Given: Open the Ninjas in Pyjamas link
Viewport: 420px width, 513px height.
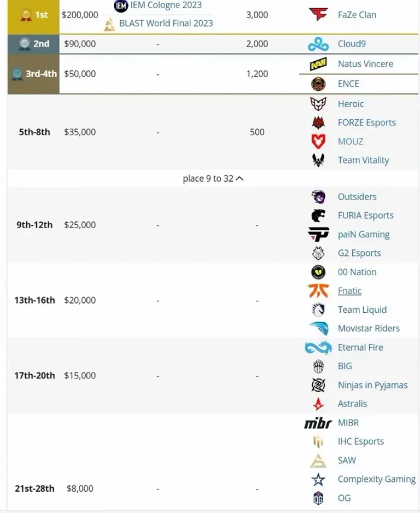Looking at the screenshot, I should click(372, 385).
